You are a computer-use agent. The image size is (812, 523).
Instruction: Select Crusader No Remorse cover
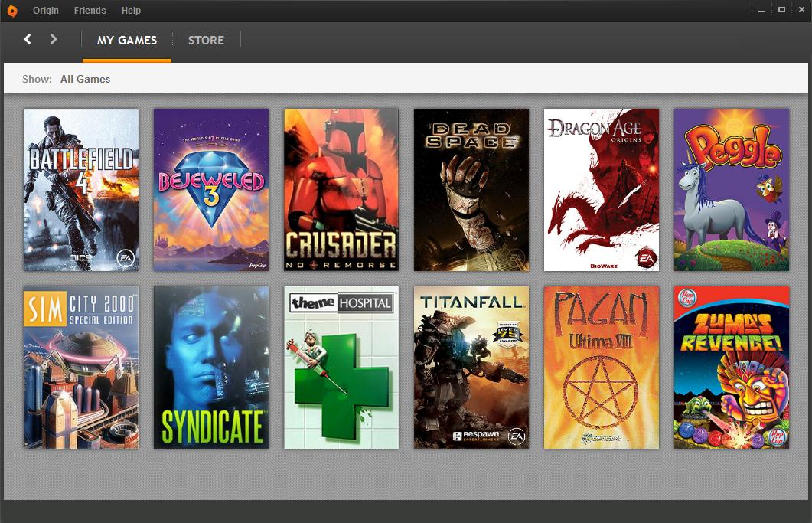341,190
